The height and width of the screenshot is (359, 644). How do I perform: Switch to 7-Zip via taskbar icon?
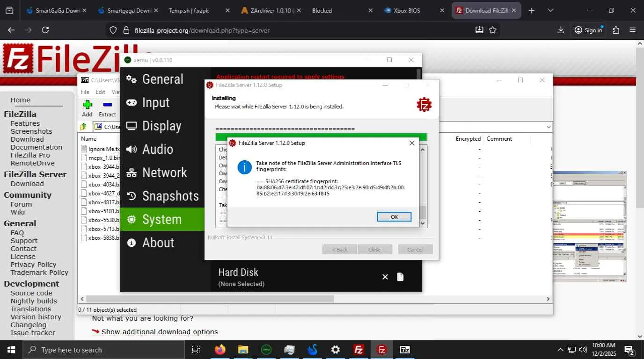(x=405, y=350)
